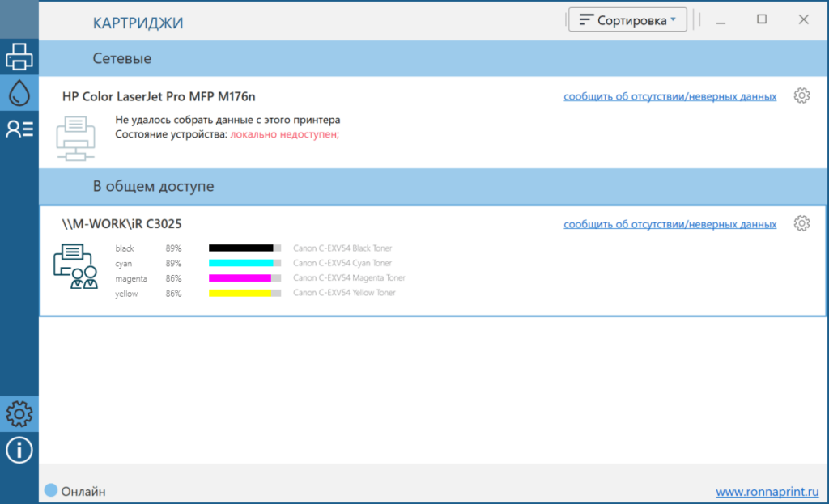Open the info icon in sidebar

19,450
